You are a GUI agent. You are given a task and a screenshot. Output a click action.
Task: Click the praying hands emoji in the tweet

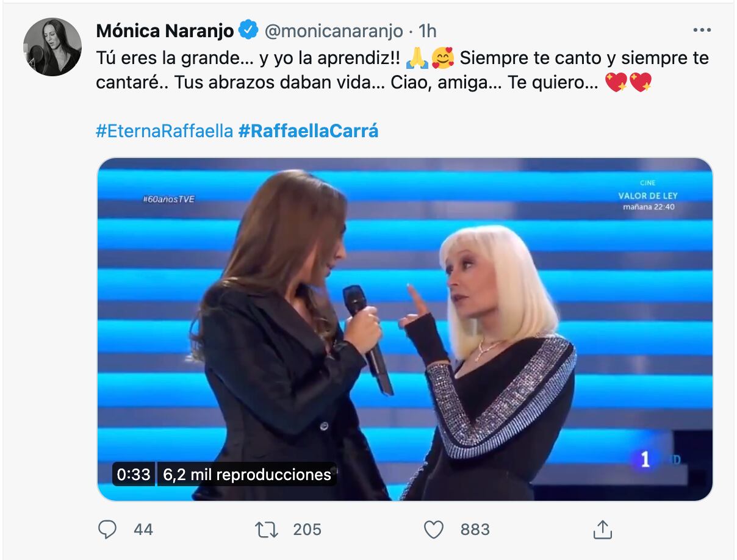click(417, 59)
